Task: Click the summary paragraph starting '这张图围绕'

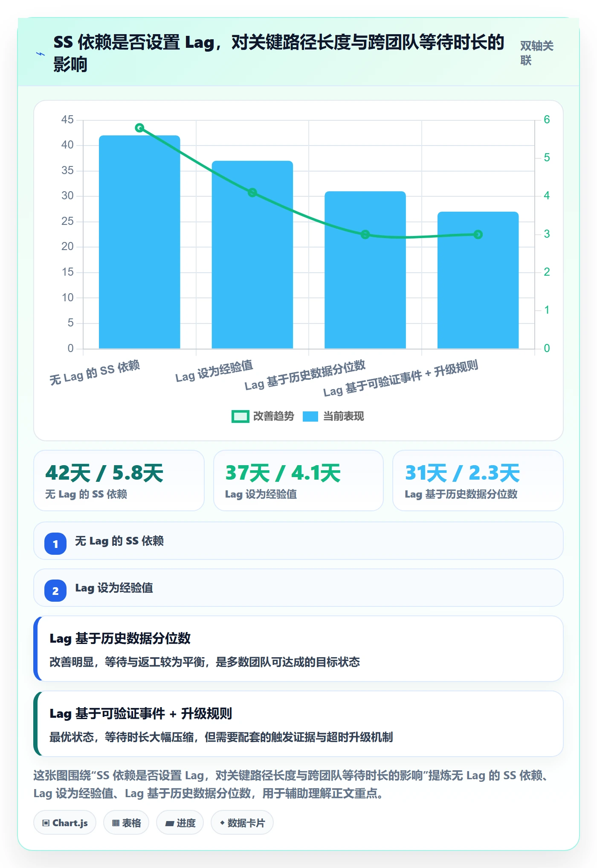Action: tap(292, 784)
